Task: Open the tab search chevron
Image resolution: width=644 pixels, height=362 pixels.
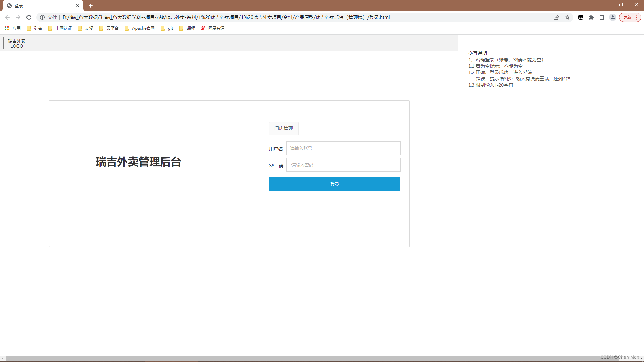Action: pos(590,5)
